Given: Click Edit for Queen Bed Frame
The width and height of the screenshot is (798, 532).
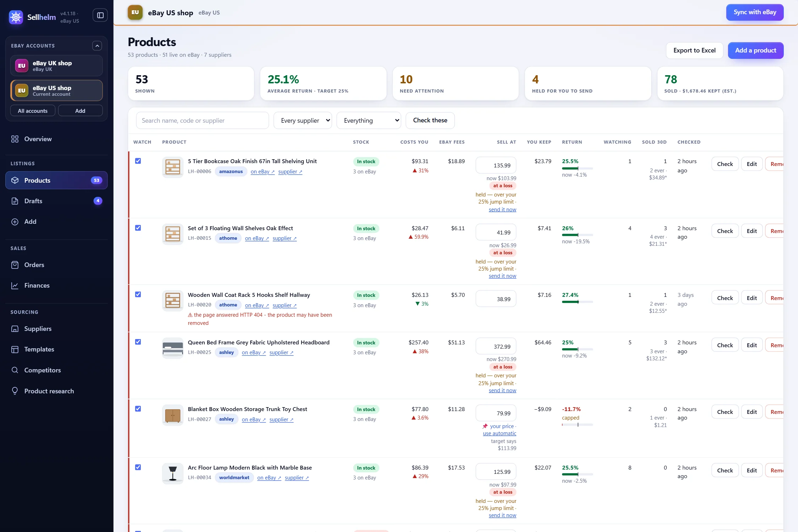Looking at the screenshot, I should click(752, 345).
